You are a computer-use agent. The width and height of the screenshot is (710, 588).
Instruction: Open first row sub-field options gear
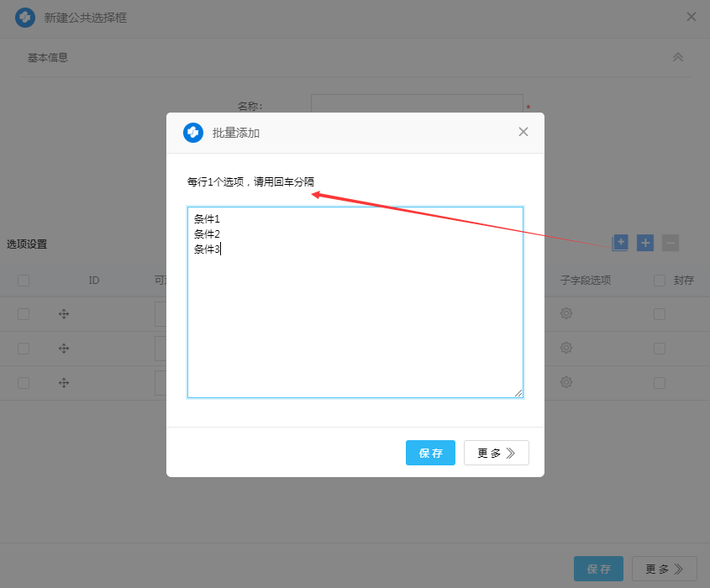(x=566, y=313)
